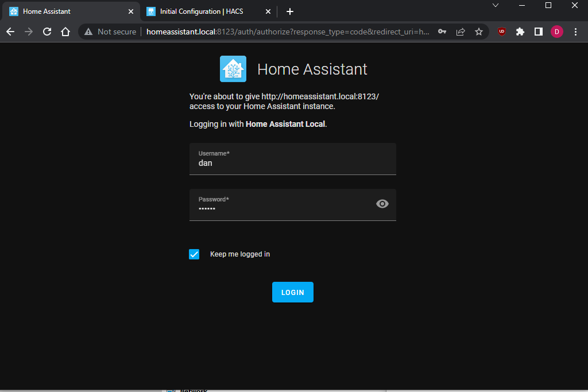The image size is (588, 392).
Task: Open the Chrome three-dot menu
Action: tap(575, 32)
